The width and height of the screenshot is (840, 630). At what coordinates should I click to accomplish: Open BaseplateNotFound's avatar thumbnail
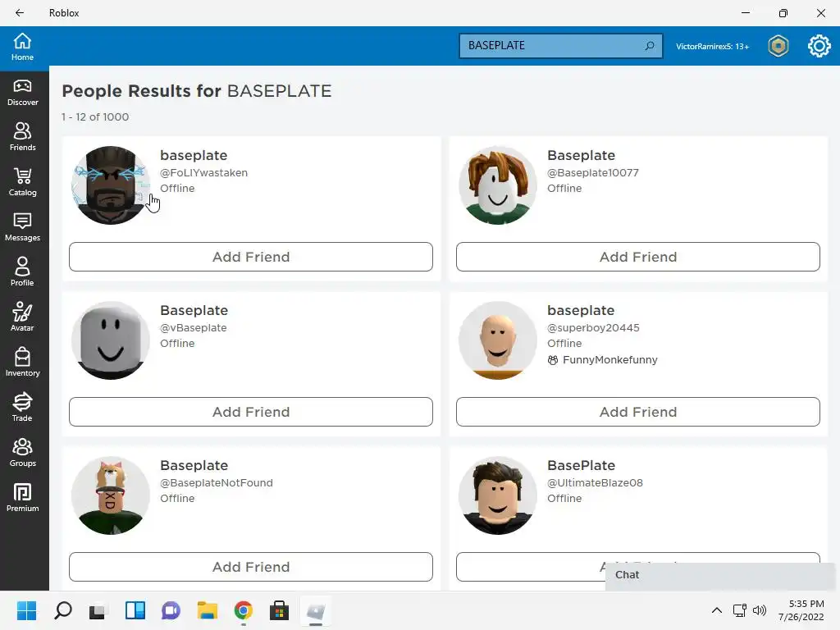111,495
